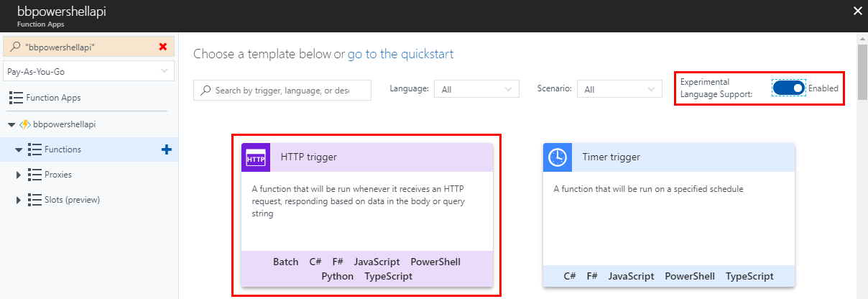Expand the Slots (preview) node
This screenshot has width=868, height=299.
pos(19,200)
